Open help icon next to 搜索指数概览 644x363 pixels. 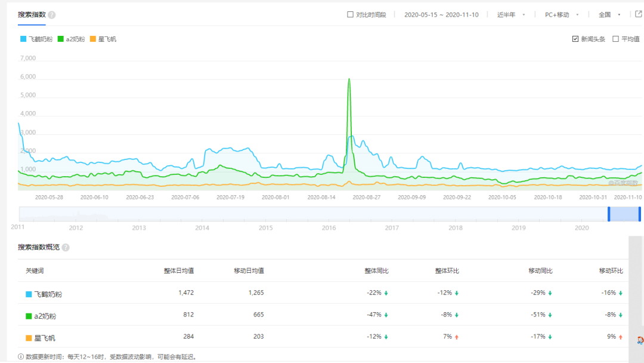pos(66,248)
